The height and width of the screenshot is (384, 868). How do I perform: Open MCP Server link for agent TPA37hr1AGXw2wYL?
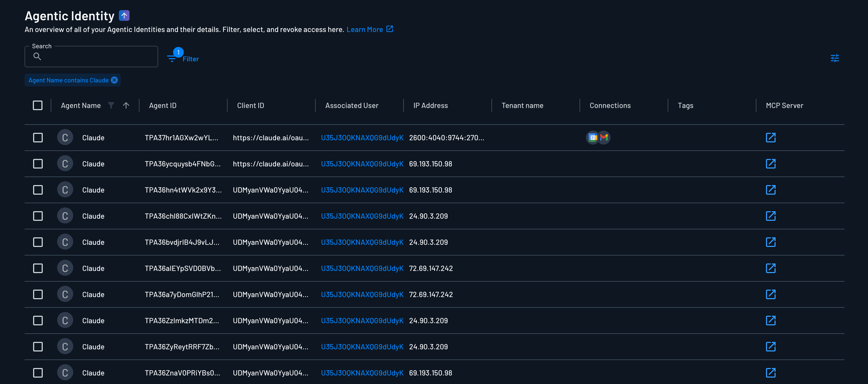tap(770, 138)
